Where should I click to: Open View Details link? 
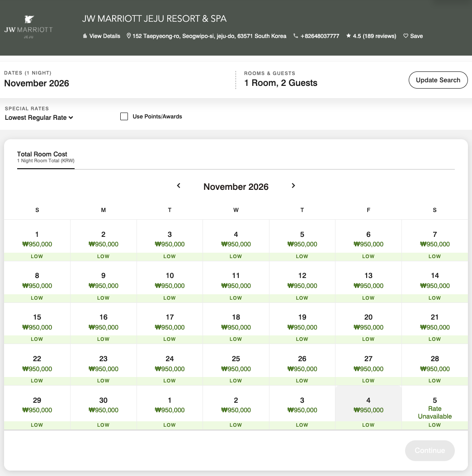point(101,36)
